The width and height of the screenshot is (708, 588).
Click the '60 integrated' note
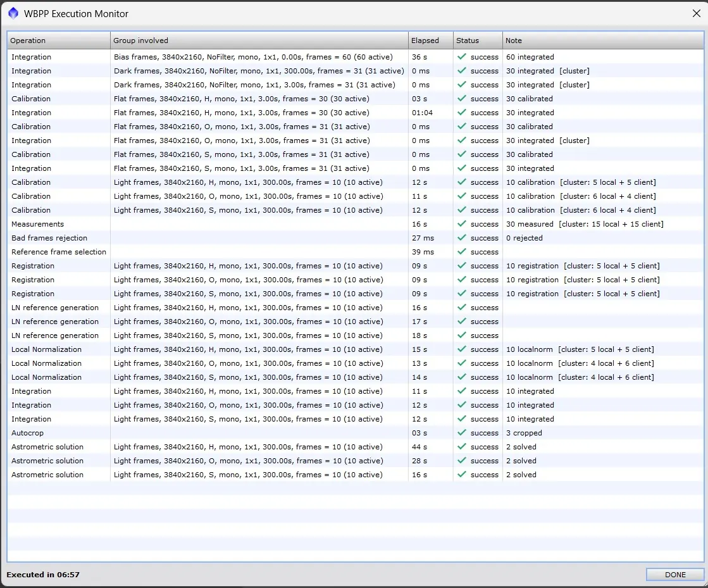[530, 57]
